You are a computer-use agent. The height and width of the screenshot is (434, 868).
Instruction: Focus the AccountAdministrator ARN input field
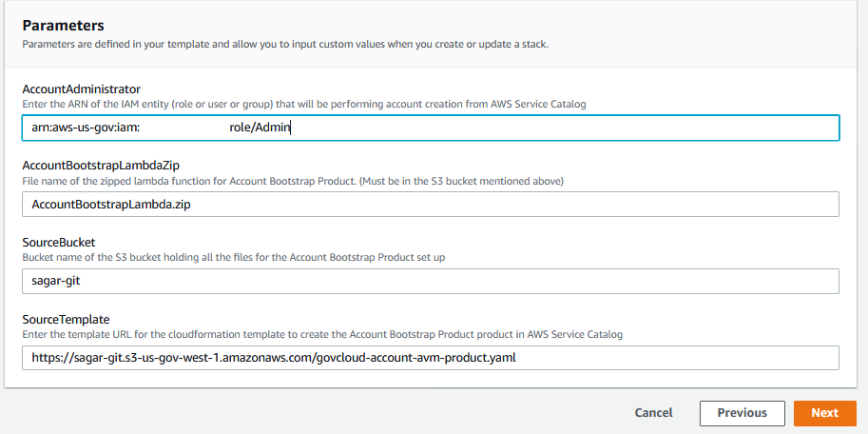coord(431,128)
